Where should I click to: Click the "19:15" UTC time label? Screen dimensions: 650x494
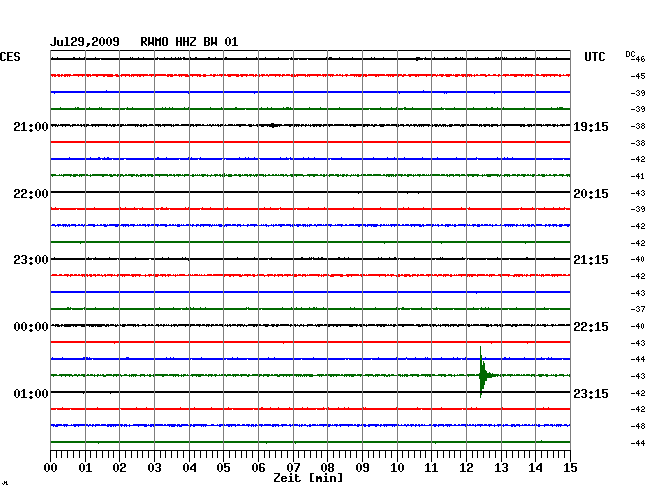(591, 127)
